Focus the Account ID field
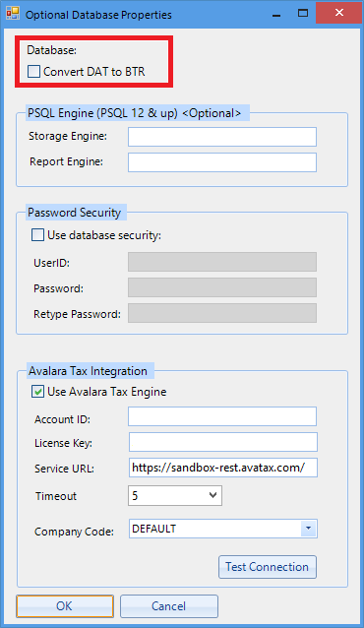Screen dimensions: 364x628 click(x=222, y=416)
